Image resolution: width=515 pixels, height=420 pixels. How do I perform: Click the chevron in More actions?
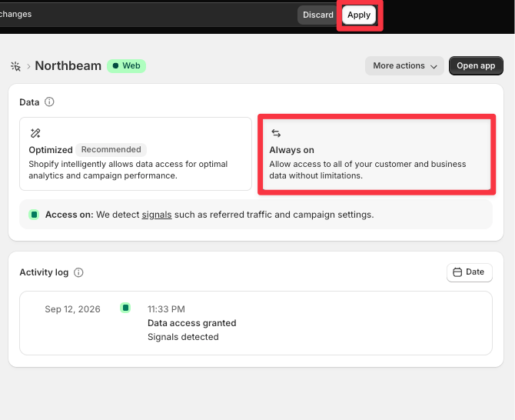(x=434, y=67)
